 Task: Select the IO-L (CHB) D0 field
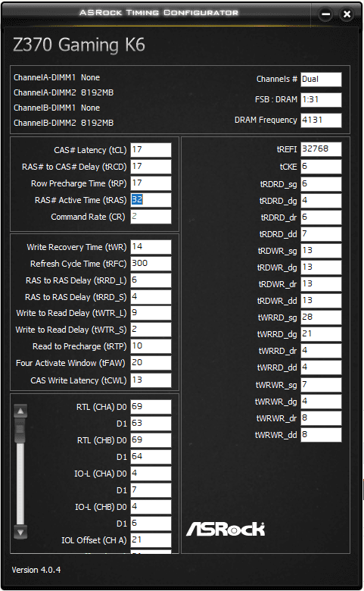pos(151,507)
